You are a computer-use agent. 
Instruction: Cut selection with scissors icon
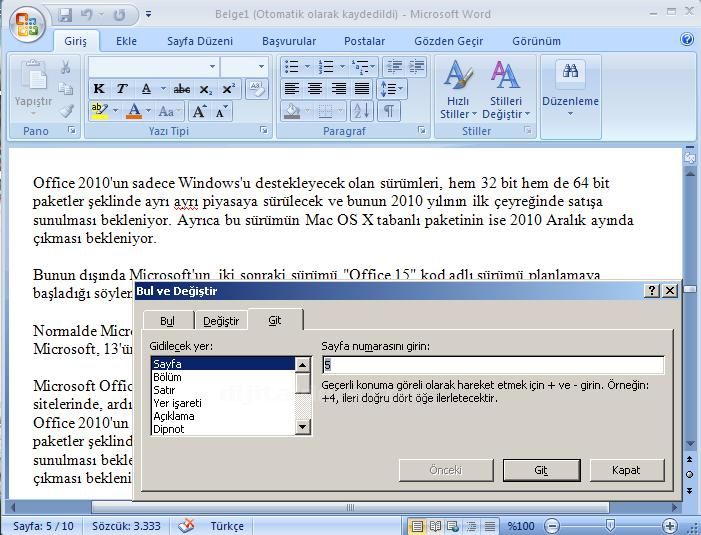[x=65, y=67]
